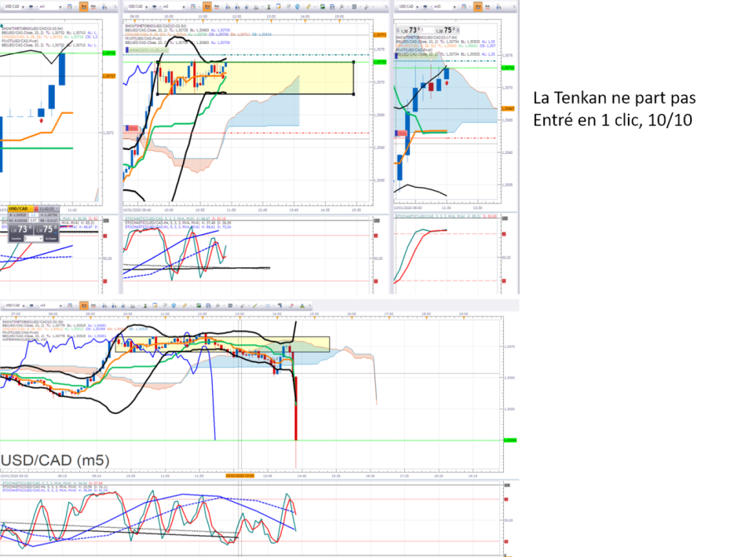Close the USD/CAD order ticket

point(57,208)
